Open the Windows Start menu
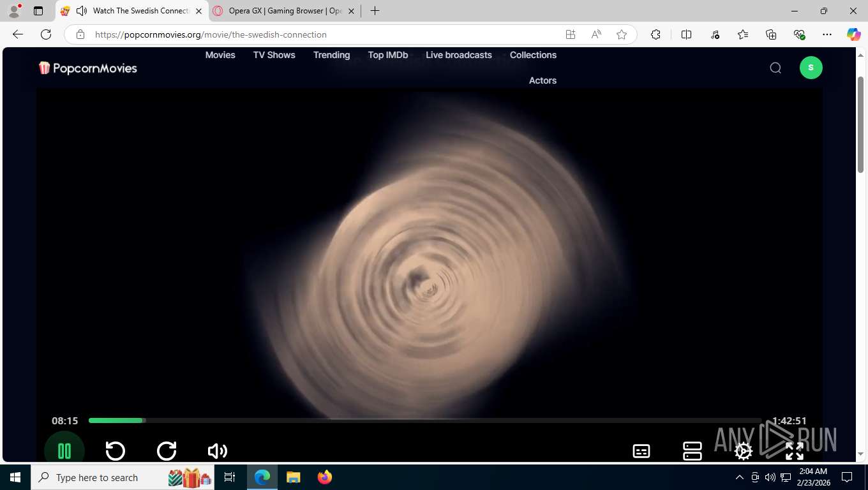 tap(15, 477)
